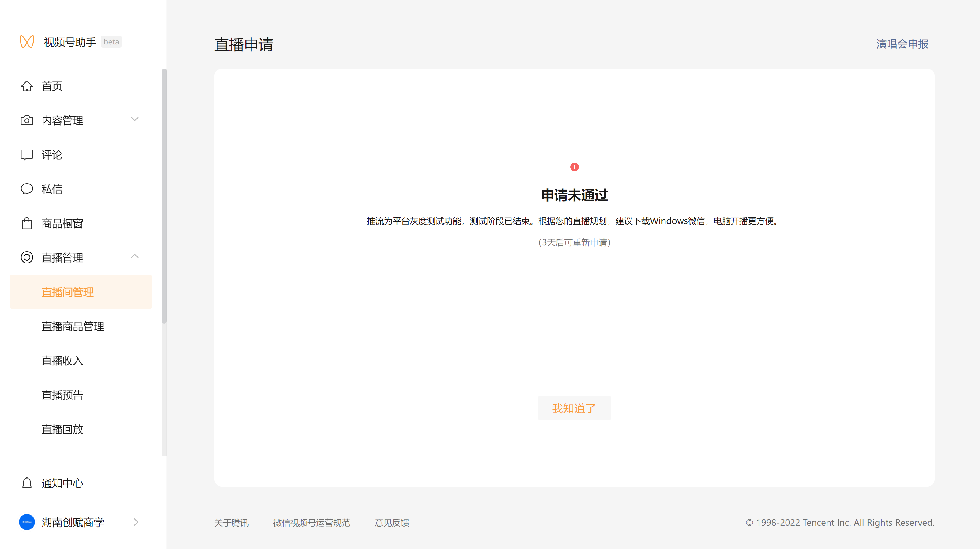The width and height of the screenshot is (980, 549).
Task: Click the （3天后可重新申请） note
Action: pyautogui.click(x=575, y=242)
